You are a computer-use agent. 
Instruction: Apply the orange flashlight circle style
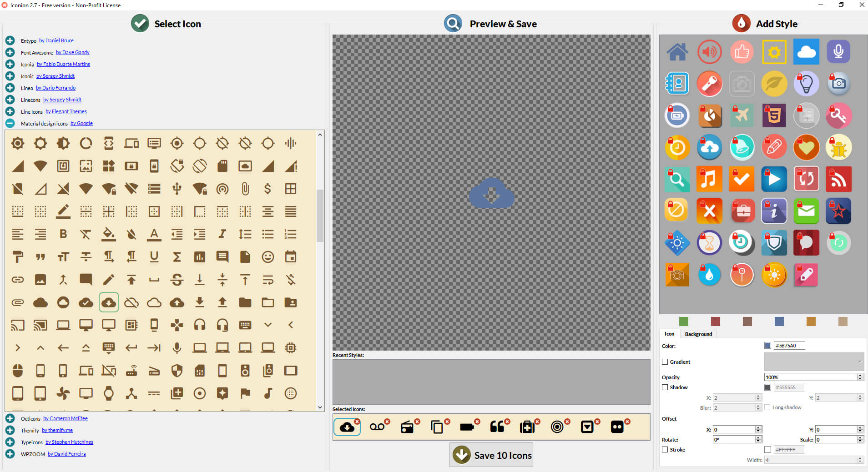click(x=710, y=84)
